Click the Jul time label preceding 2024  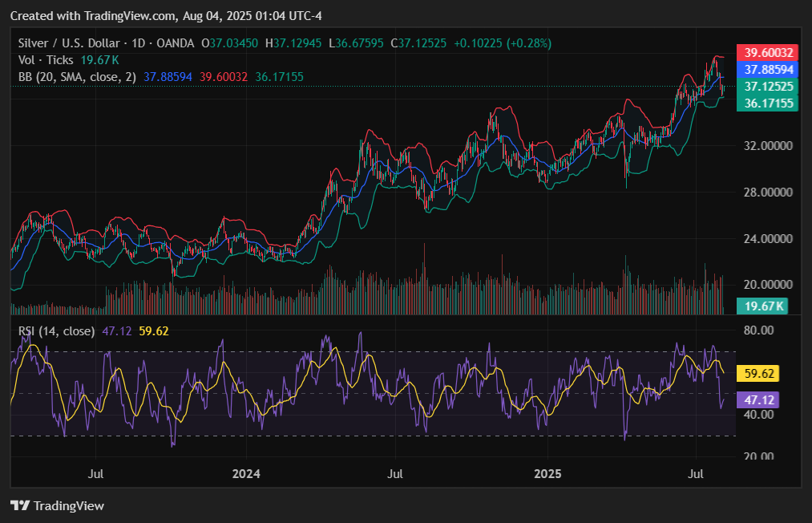pos(96,474)
